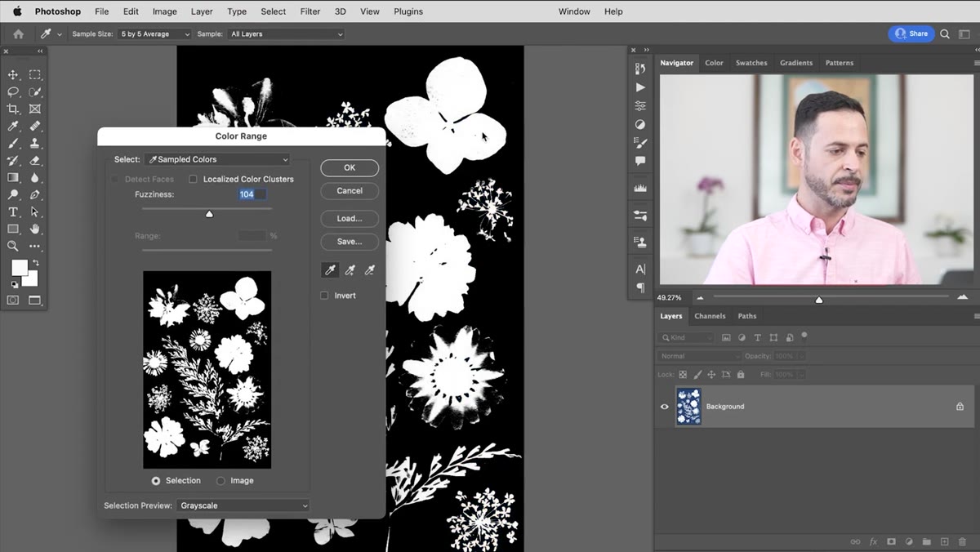Image resolution: width=980 pixels, height=552 pixels.
Task: Click OK in Color Range dialog
Action: click(x=350, y=167)
